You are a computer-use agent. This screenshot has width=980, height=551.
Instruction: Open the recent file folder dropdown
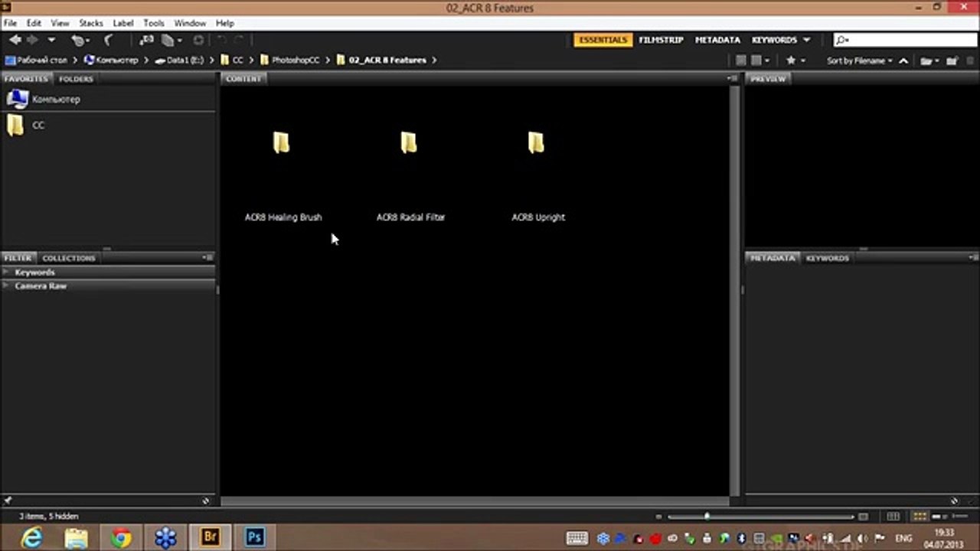pos(928,60)
